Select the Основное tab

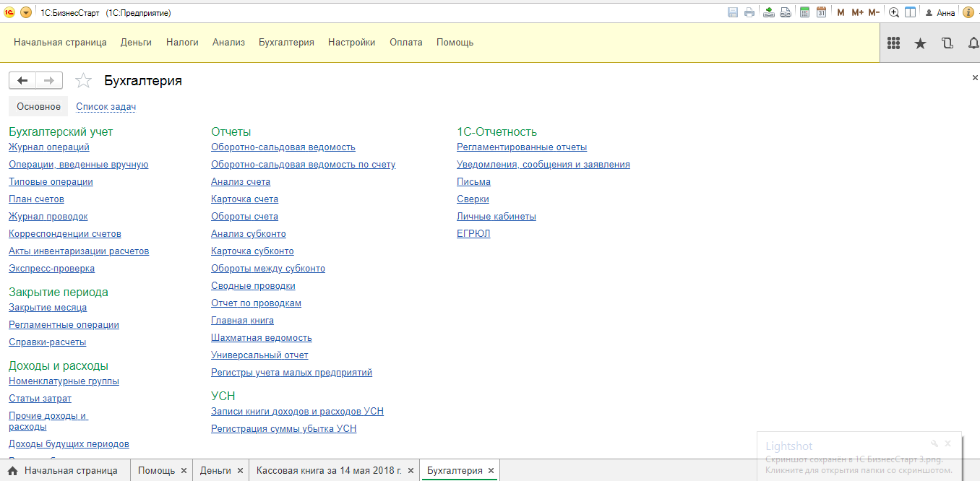(38, 106)
